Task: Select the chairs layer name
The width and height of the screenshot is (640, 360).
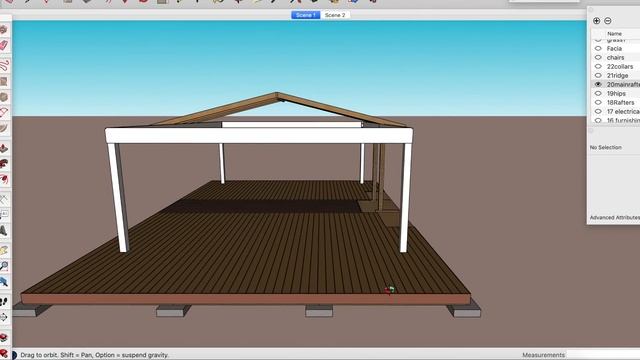Action: tap(616, 58)
